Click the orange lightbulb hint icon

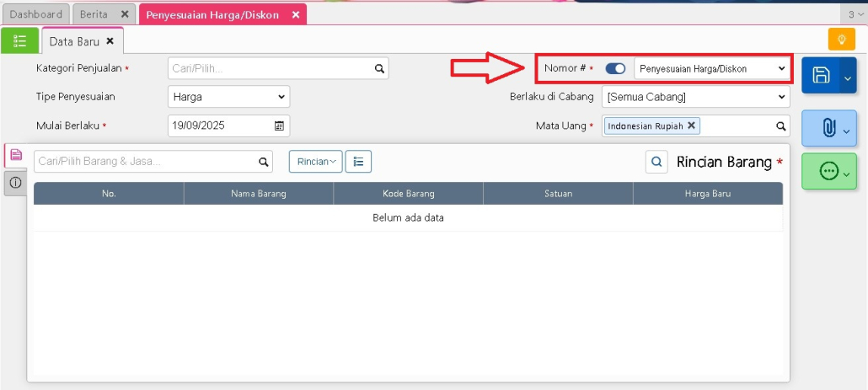(841, 40)
